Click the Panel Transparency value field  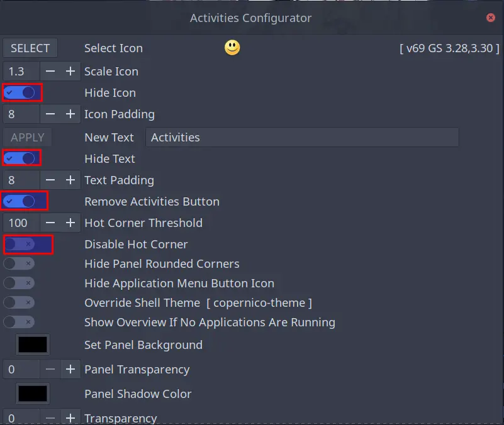point(21,370)
